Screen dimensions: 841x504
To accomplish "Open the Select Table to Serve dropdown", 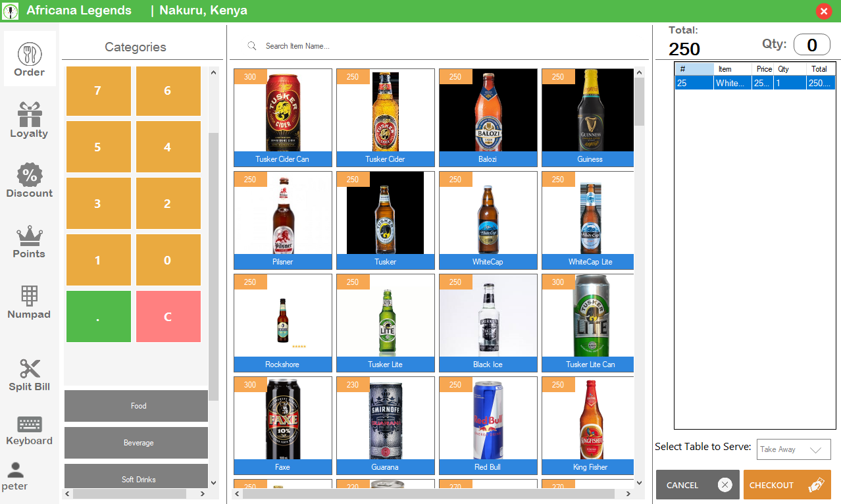I will click(793, 449).
